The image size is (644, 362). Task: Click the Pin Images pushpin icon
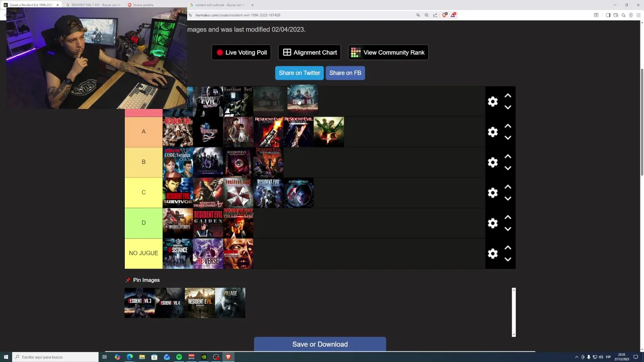click(x=128, y=280)
